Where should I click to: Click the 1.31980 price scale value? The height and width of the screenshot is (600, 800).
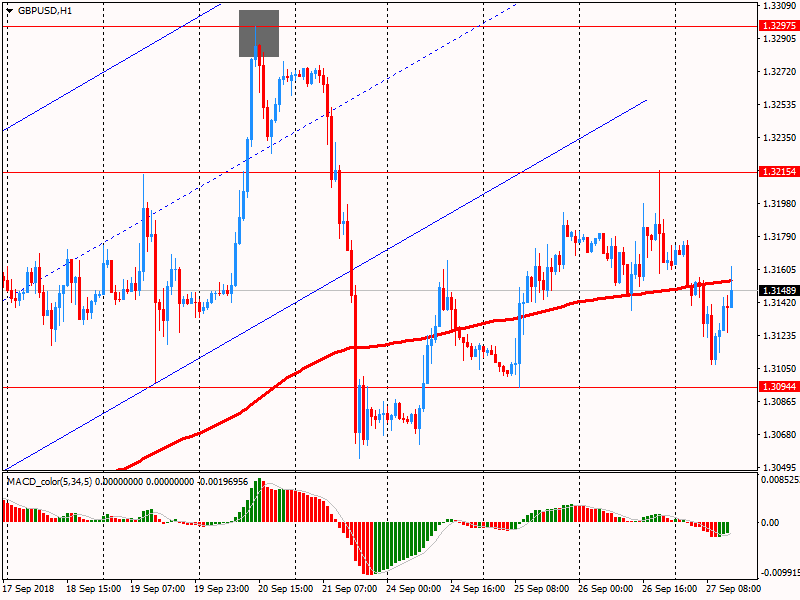[780, 204]
